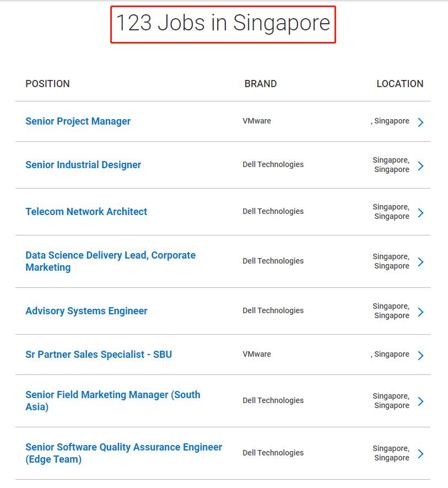Click the arrow for Sr Partner Sales Specialist
The height and width of the screenshot is (488, 448).
coord(420,356)
